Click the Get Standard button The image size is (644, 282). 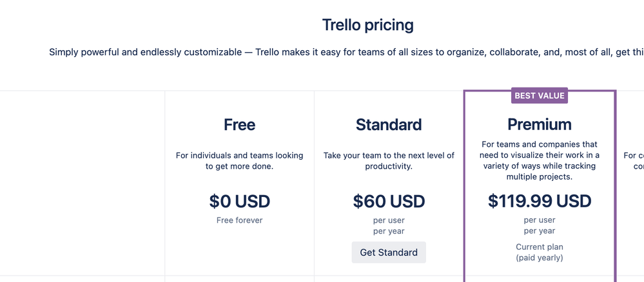(389, 252)
